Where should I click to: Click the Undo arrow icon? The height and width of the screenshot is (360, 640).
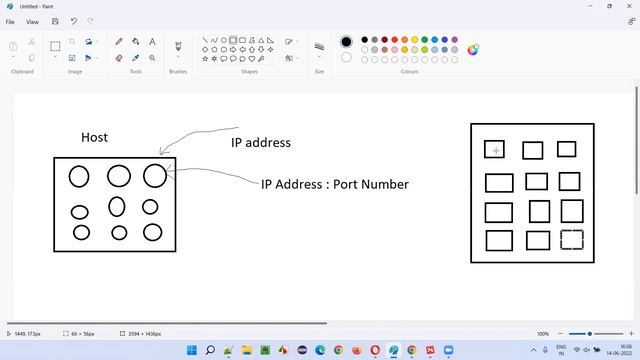click(x=73, y=22)
